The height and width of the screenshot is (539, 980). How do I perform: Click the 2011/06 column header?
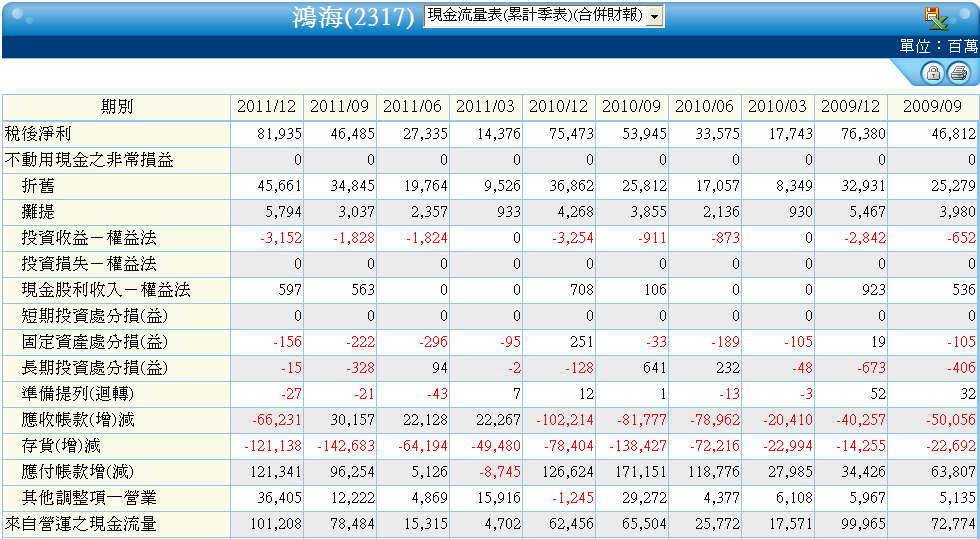[412, 107]
